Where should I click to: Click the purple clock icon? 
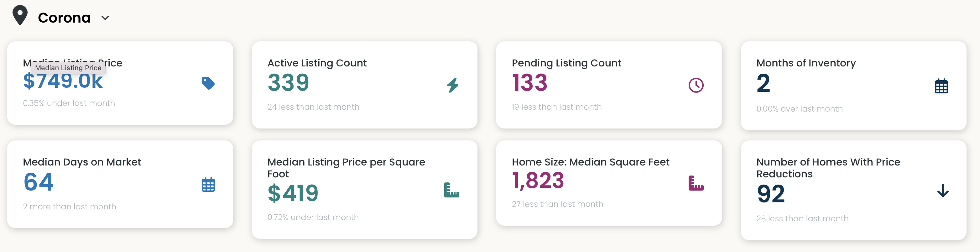coord(696,85)
